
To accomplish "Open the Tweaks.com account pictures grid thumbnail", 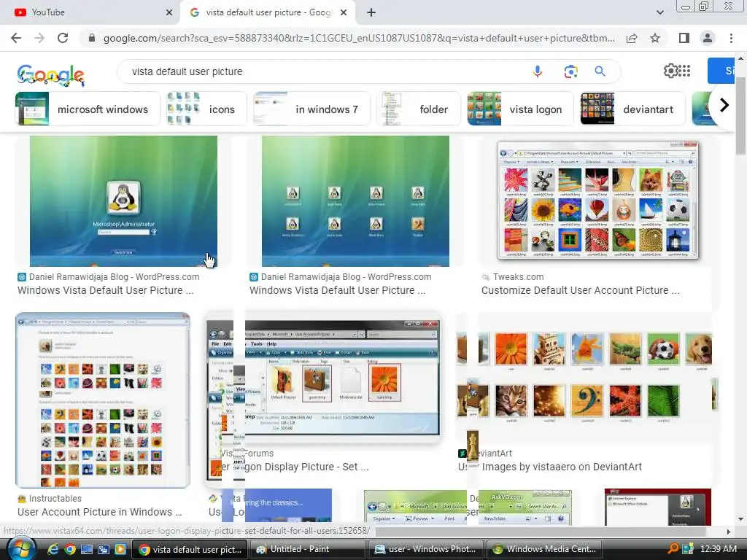I will click(597, 200).
